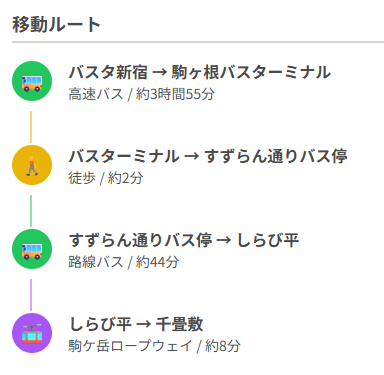
Task: Click the 千畳敷 destination name
Action: pyautogui.click(x=180, y=324)
